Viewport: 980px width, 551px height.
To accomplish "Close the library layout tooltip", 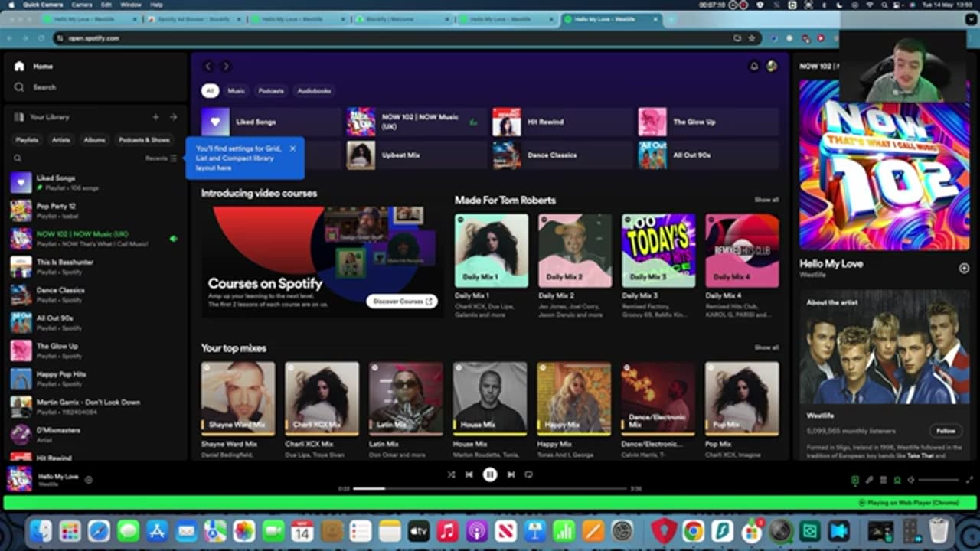I will (x=292, y=148).
